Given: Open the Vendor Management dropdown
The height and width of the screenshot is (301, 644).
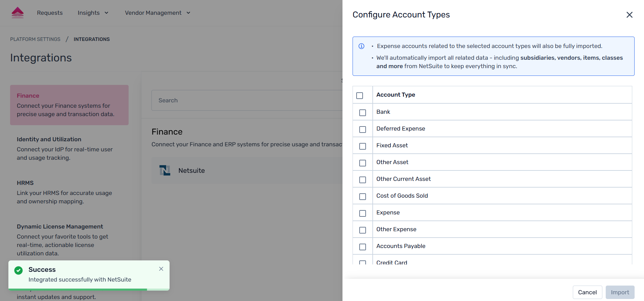Looking at the screenshot, I should pyautogui.click(x=157, y=13).
